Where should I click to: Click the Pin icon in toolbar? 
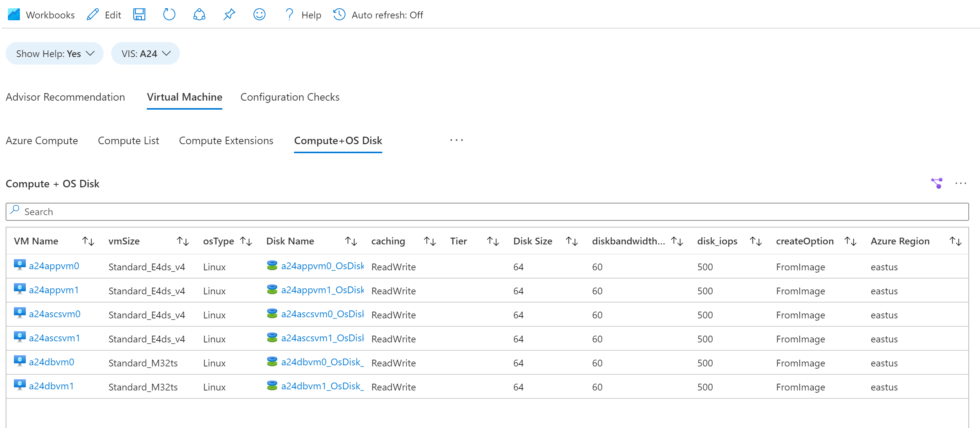pyautogui.click(x=229, y=15)
